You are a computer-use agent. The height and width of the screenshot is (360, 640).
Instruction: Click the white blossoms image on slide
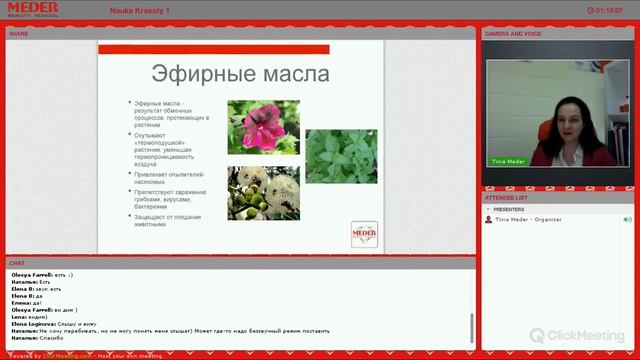(x=264, y=193)
